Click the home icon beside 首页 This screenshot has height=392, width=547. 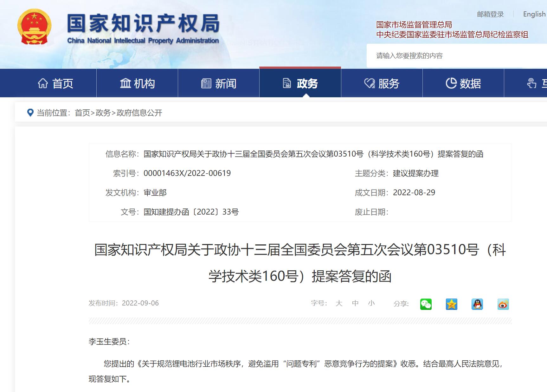pos(43,83)
